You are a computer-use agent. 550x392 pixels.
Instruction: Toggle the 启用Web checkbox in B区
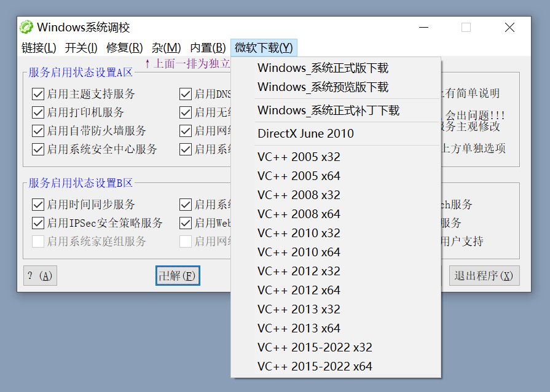(x=185, y=223)
